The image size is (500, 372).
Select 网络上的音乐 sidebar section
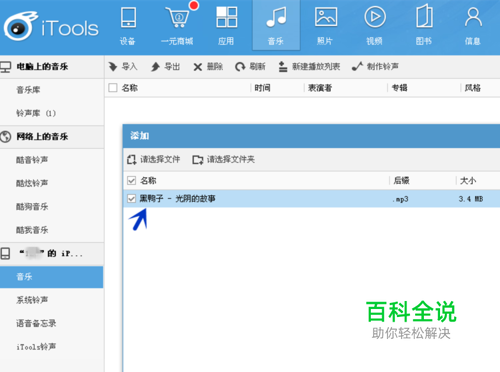tap(52, 137)
